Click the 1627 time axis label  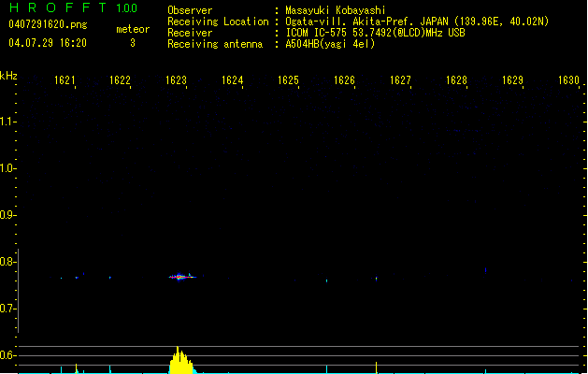pyautogui.click(x=400, y=80)
